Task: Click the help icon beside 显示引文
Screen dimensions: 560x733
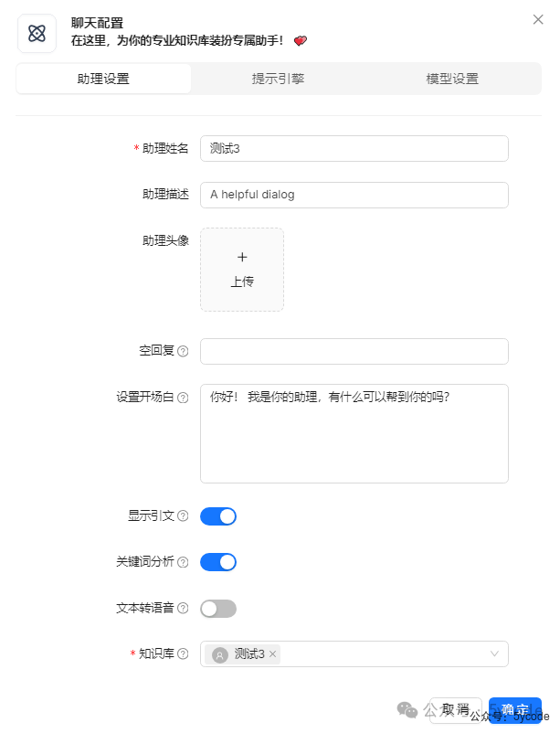Action: coord(185,515)
